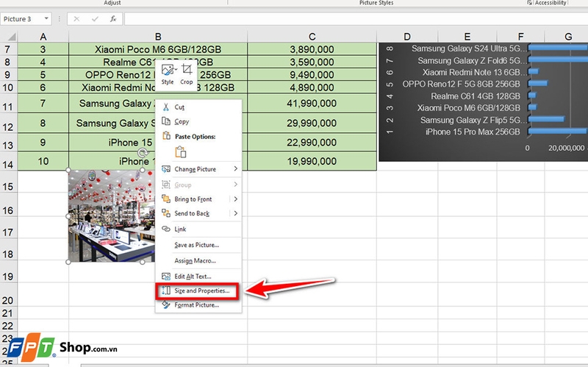
Task: Click chart label Samsung Galaxy S24 Ultra 5G
Action: point(470,49)
